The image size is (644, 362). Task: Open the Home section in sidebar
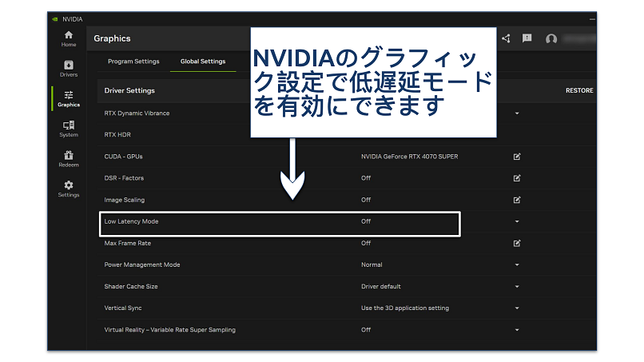[x=69, y=39]
